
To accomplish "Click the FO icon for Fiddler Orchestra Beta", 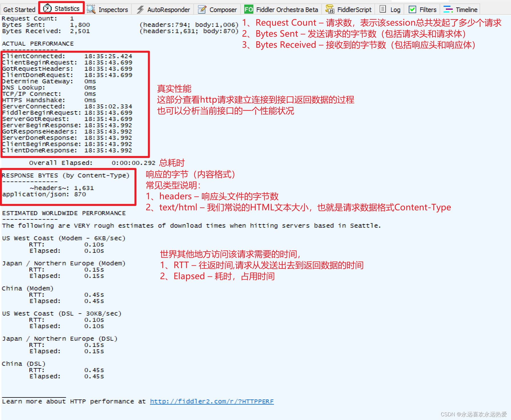I will click(x=248, y=9).
